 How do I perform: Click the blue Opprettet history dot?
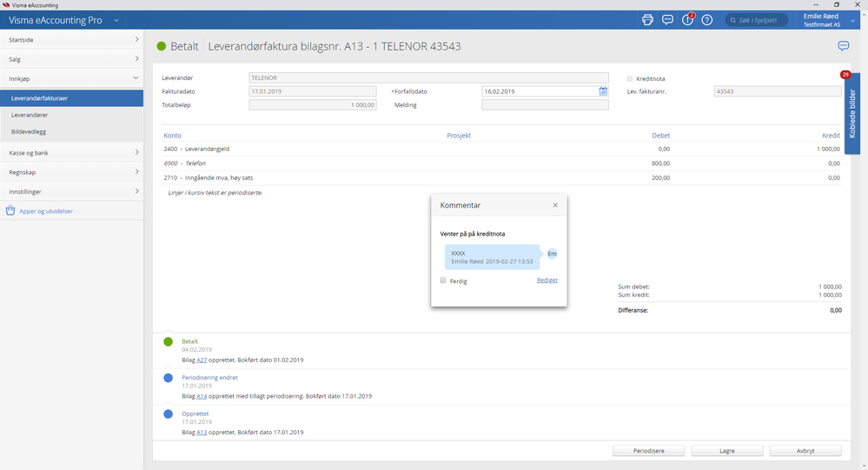[169, 414]
